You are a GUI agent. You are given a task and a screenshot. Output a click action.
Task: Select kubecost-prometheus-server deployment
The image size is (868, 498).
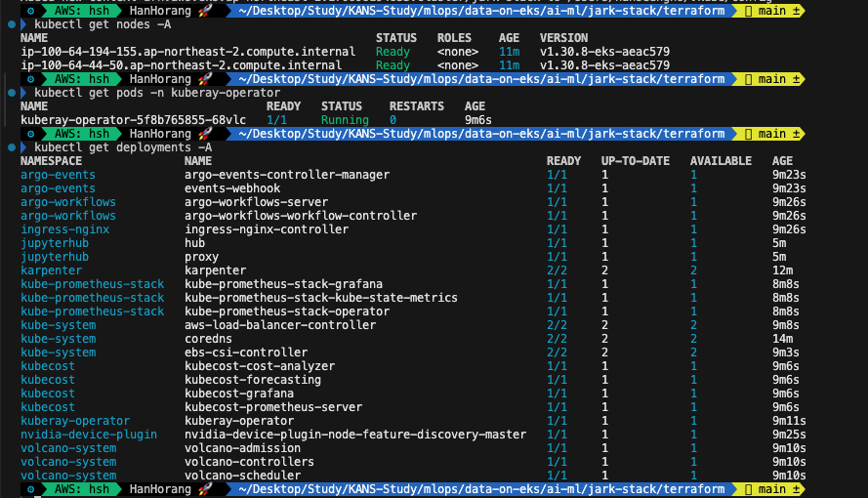(x=273, y=407)
